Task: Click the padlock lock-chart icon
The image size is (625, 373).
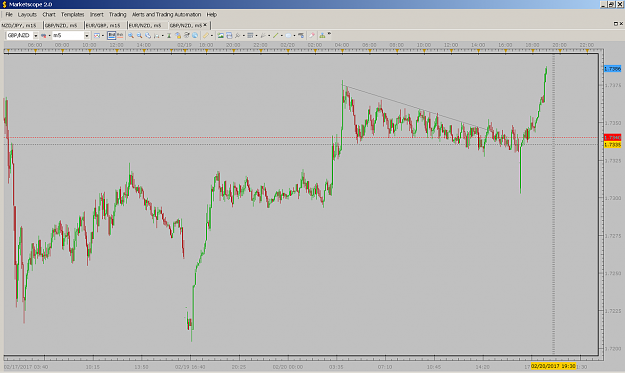Action: click(178, 35)
